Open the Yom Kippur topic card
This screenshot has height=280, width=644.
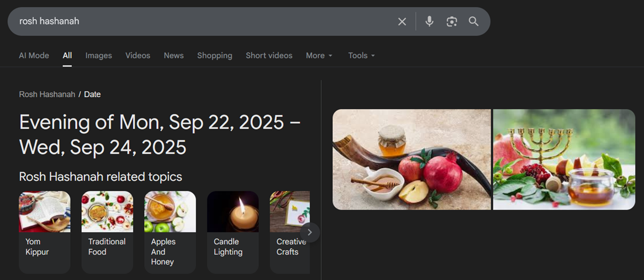coord(44,232)
